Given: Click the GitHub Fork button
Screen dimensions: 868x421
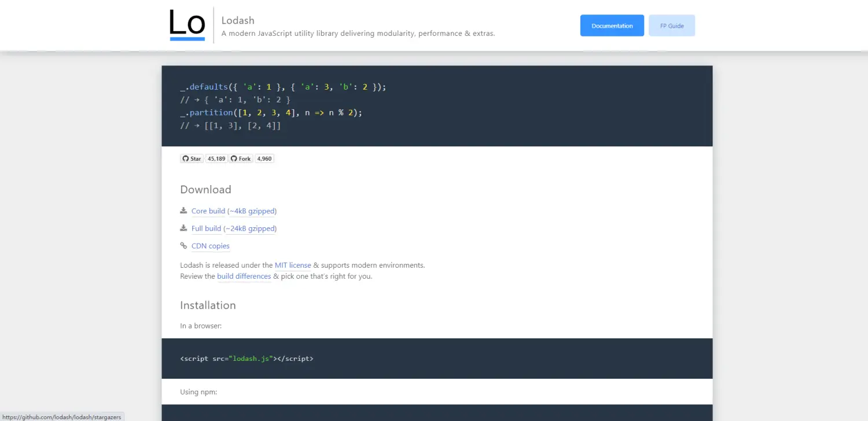Looking at the screenshot, I should point(241,158).
